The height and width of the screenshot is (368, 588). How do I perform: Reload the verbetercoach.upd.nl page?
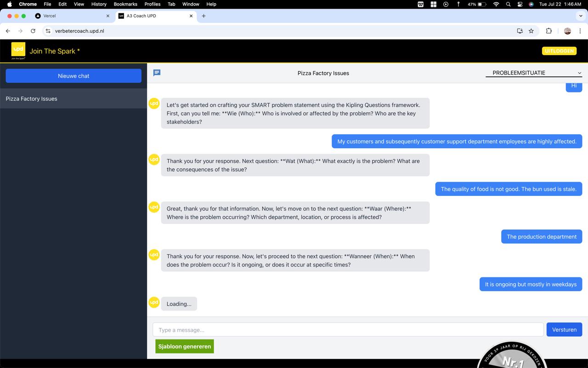tap(33, 31)
